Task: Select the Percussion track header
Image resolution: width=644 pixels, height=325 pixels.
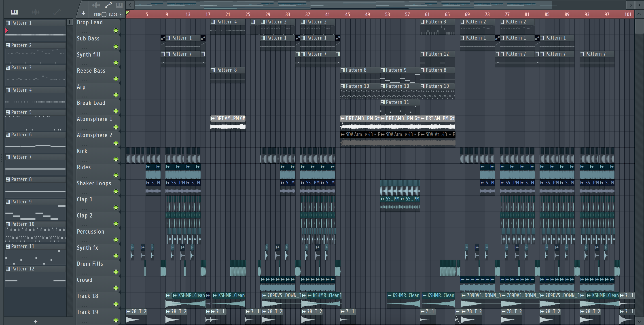Action: pyautogui.click(x=98, y=235)
